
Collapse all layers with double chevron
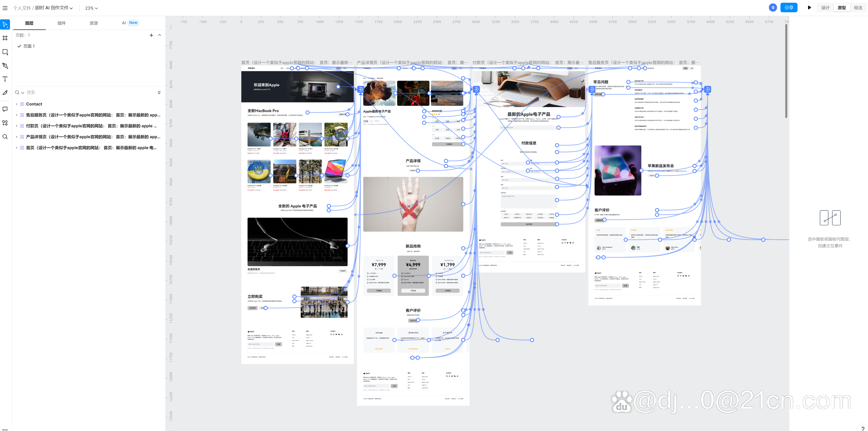pos(159,92)
